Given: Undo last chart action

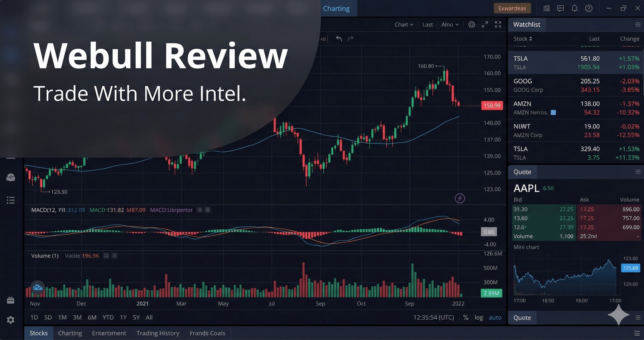Looking at the screenshot, I should 339,39.
